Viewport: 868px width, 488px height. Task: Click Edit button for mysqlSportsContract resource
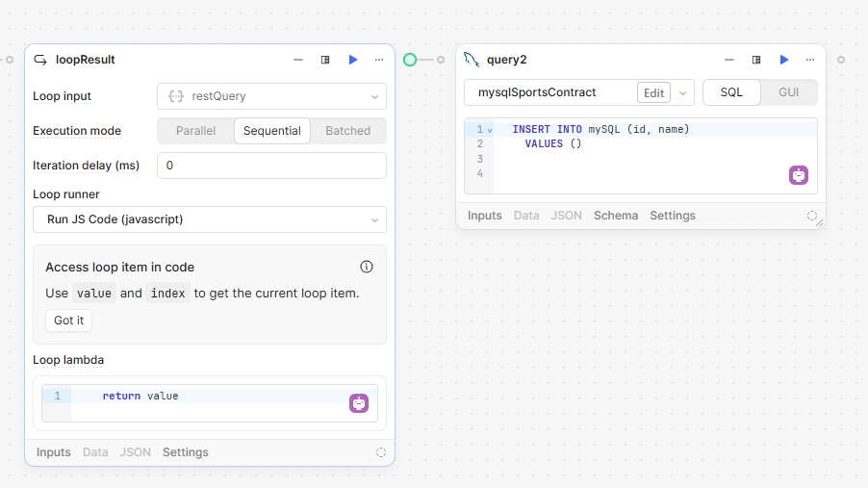[653, 93]
